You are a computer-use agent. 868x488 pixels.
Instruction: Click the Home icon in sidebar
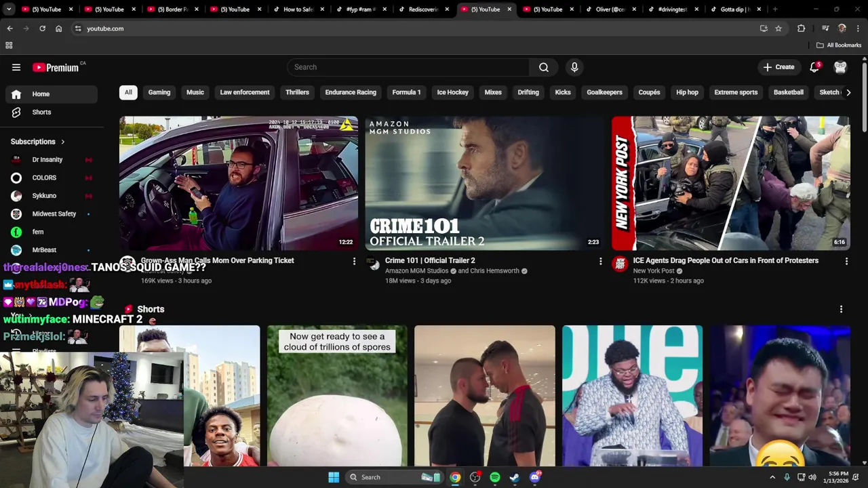[x=16, y=94]
